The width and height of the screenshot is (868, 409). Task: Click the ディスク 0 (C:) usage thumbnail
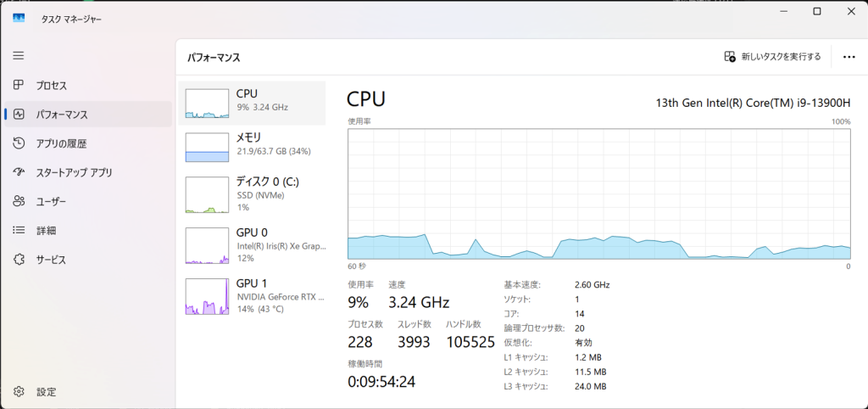[207, 196]
